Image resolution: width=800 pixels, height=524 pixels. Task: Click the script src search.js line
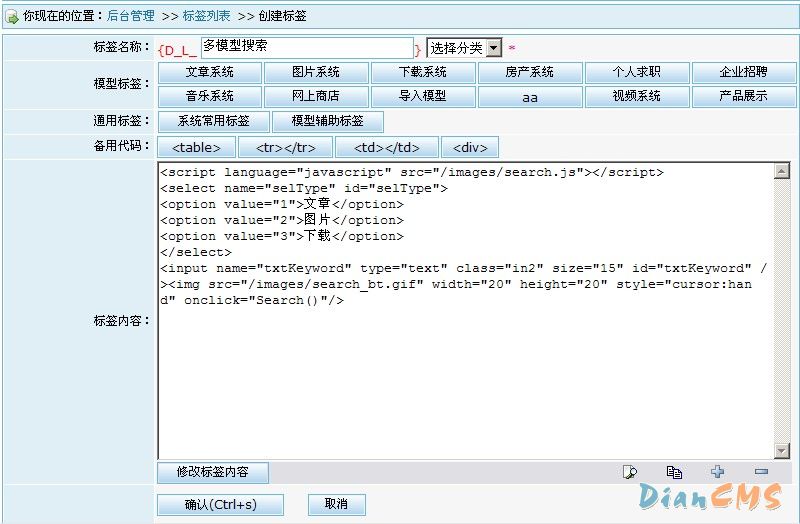[412, 172]
